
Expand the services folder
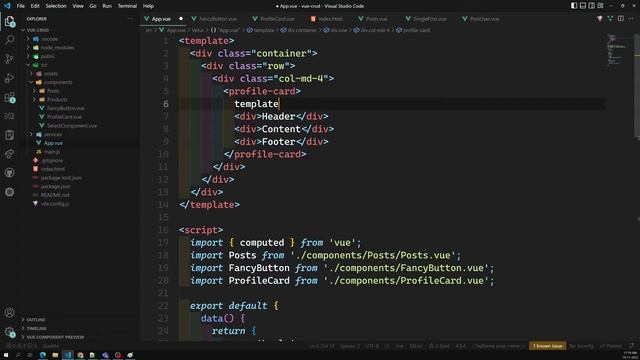click(53, 134)
